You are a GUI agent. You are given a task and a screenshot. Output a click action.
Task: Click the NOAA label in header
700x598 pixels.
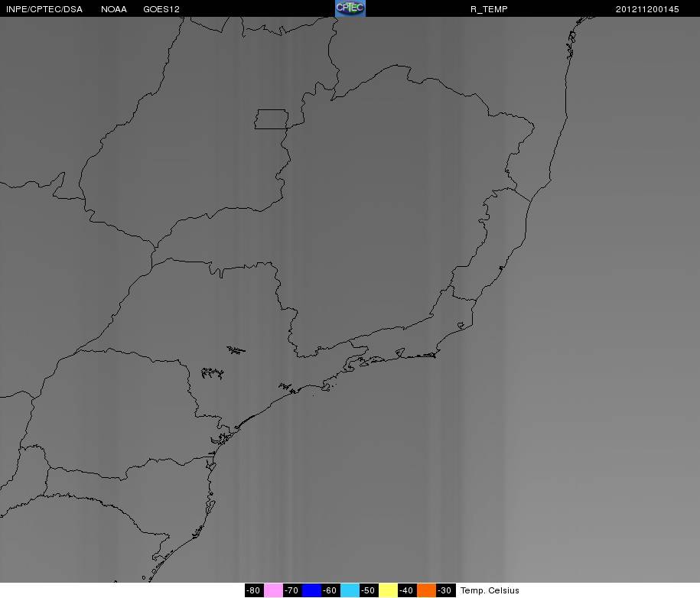[114, 9]
